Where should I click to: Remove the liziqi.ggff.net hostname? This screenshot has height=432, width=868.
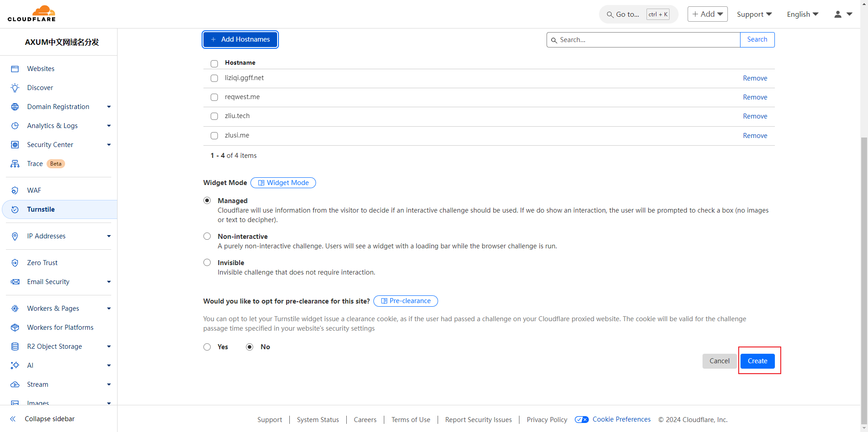click(755, 78)
